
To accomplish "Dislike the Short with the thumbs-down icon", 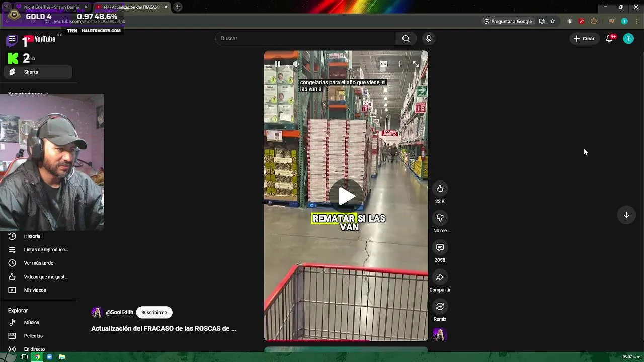I will [x=440, y=218].
